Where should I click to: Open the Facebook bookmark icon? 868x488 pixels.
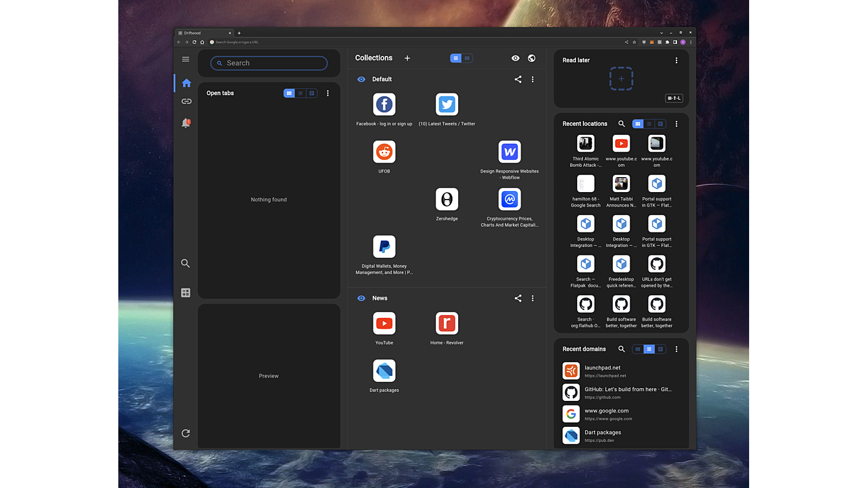click(384, 104)
